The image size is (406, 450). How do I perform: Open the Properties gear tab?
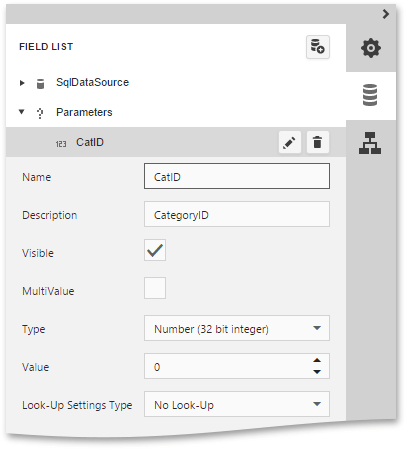coord(371,48)
